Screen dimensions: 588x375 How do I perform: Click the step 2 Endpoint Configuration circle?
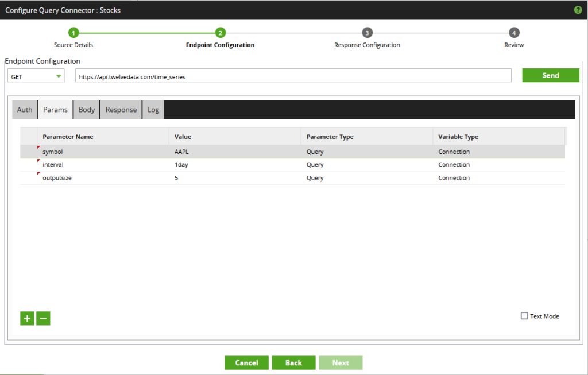220,33
